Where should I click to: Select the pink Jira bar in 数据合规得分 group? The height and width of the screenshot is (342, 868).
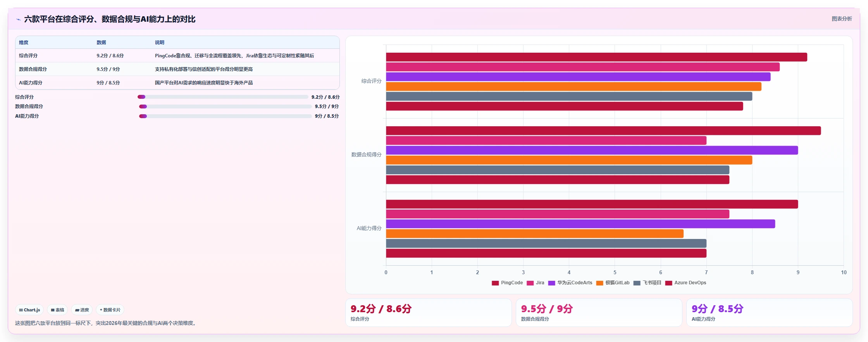546,140
